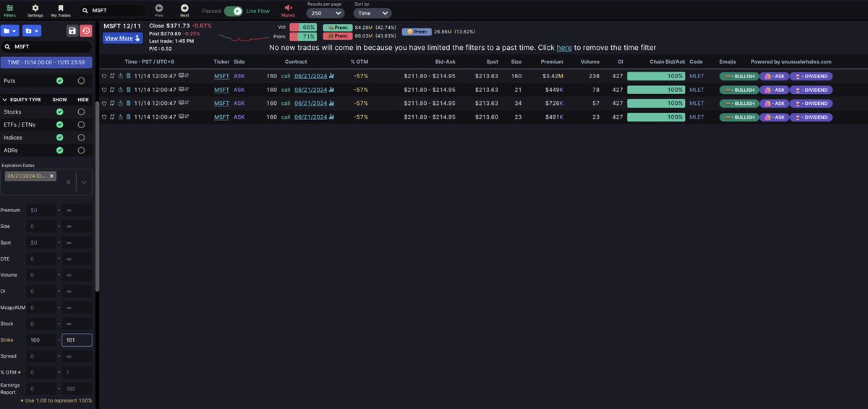
Task: Click the share icon on the $3.42M row
Action: 120,76
